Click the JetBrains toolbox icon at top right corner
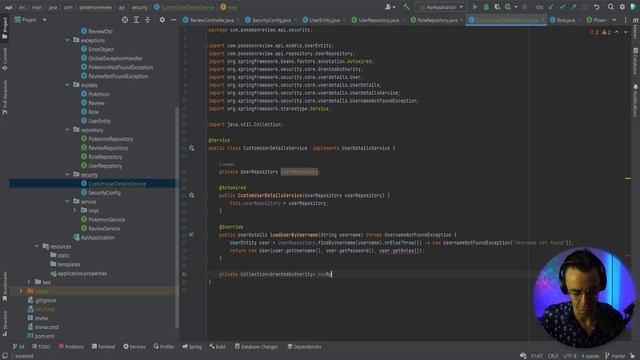 tap(634, 7)
